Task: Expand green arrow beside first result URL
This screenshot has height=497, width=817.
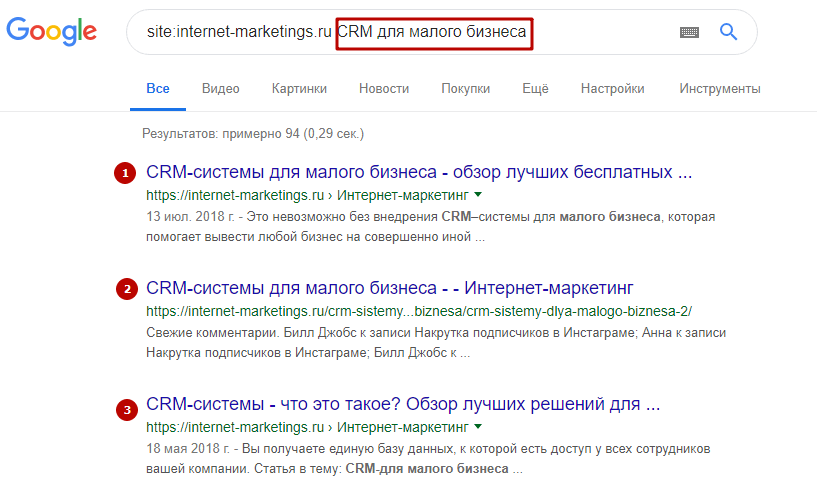Action: 478,194
